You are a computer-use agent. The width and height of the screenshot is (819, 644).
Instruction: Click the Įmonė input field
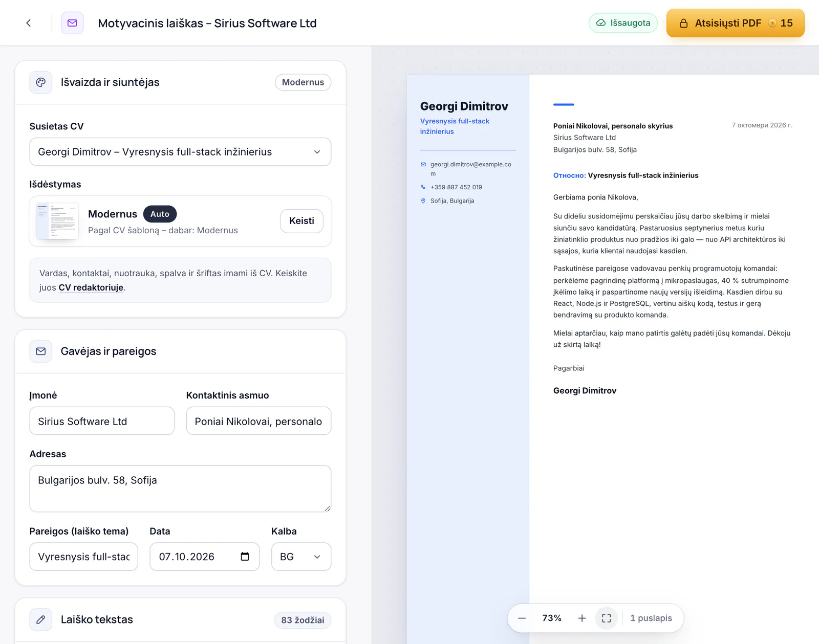[x=102, y=421]
